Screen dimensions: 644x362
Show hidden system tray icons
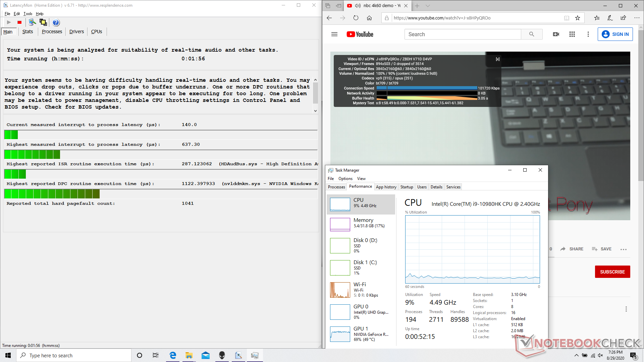(576, 355)
